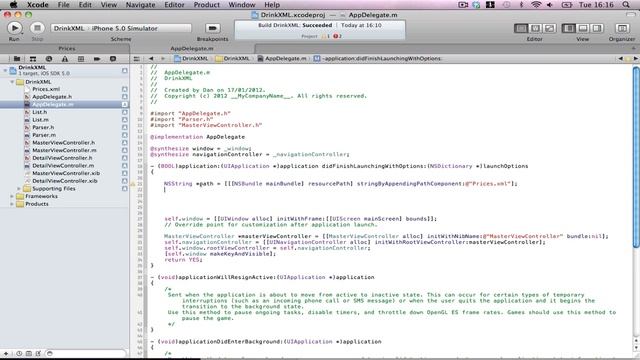
Task: Open the DrinkXML project jump bar item
Action: coord(191,59)
